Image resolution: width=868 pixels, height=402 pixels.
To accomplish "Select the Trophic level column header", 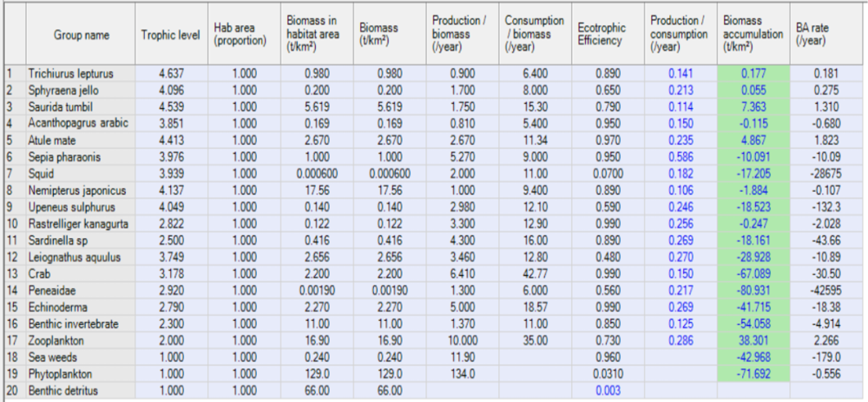I will [x=171, y=35].
